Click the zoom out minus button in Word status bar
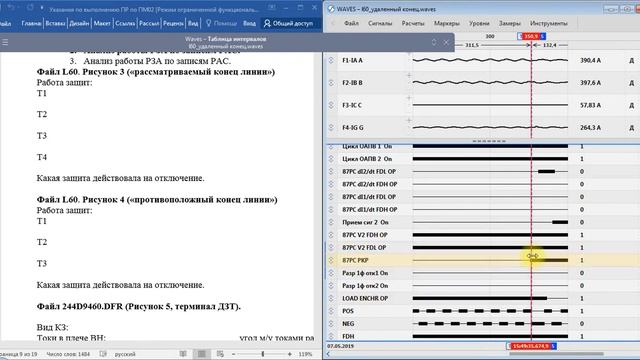This screenshot has height=360, width=640. coord(233,354)
